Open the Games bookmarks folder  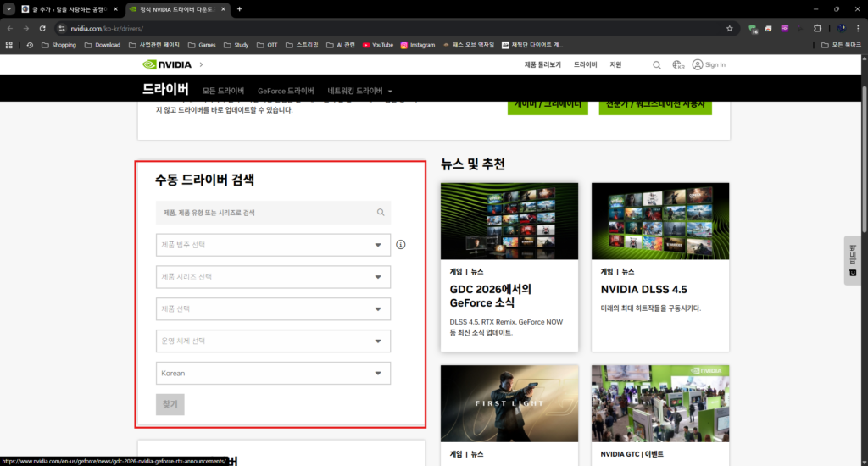pyautogui.click(x=202, y=45)
